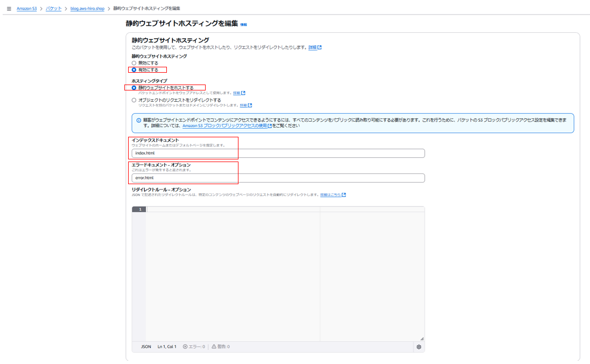Viewport: 590px width, 364px height.
Task: Open 詳細 link under redirect requests option
Action: pyautogui.click(x=245, y=106)
